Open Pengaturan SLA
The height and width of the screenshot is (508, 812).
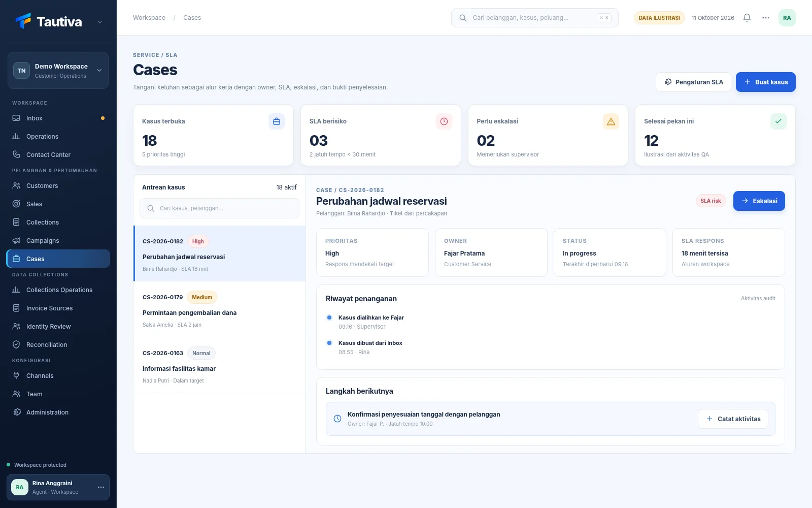[x=693, y=82]
